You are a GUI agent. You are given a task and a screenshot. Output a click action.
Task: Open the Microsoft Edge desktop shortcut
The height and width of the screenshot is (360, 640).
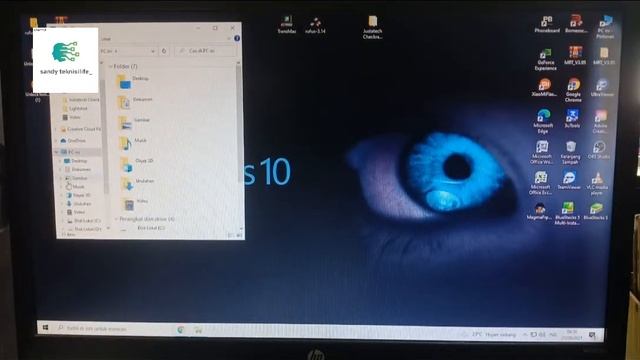point(543,121)
